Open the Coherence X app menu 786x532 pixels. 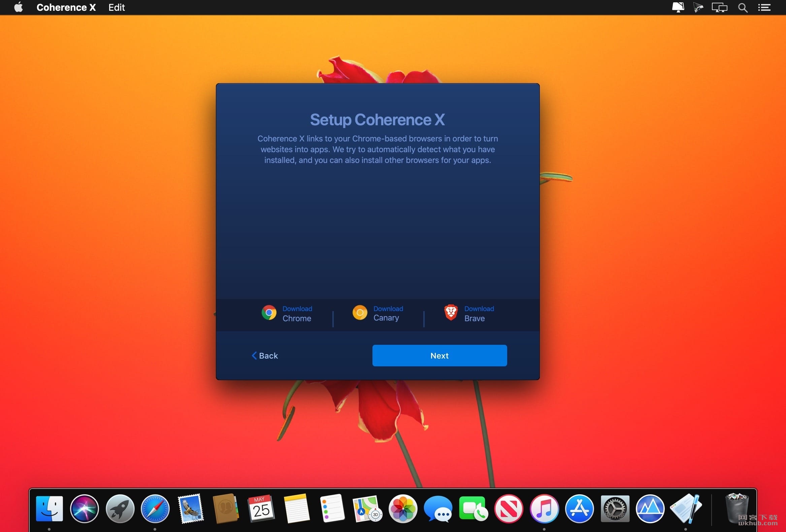pos(66,7)
